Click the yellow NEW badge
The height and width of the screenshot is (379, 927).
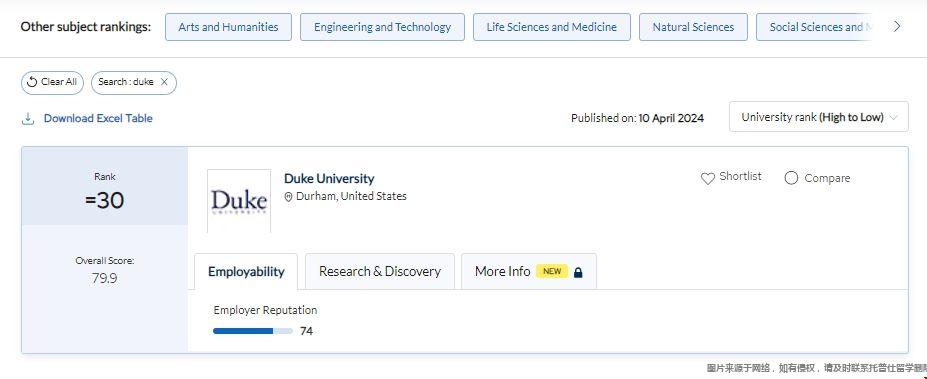click(x=552, y=271)
